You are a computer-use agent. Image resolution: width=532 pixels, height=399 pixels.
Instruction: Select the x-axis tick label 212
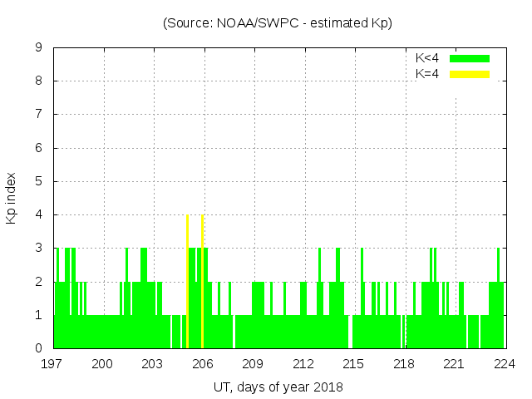303,363
